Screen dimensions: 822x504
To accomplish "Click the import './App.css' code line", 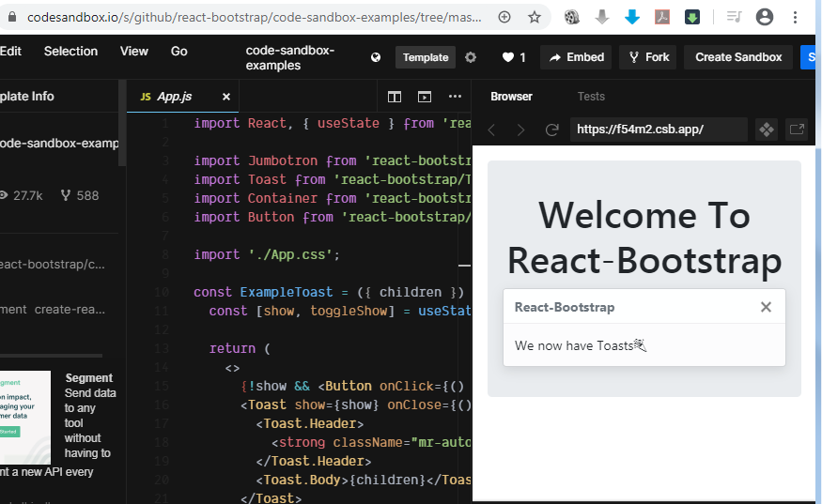I will [x=267, y=254].
